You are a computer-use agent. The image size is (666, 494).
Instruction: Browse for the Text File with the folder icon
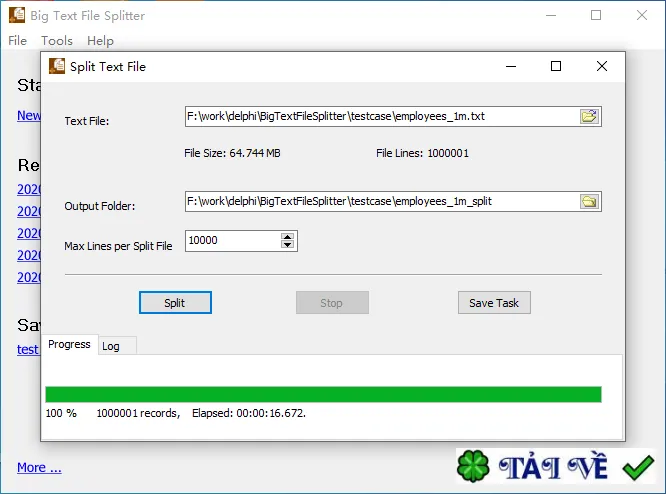click(589, 116)
